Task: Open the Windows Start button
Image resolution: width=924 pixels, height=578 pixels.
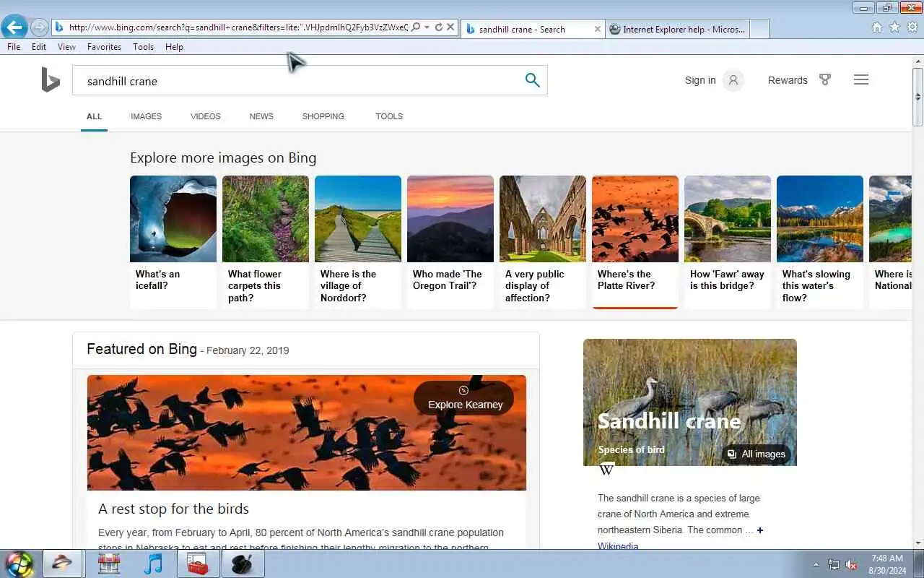Action: (x=19, y=564)
